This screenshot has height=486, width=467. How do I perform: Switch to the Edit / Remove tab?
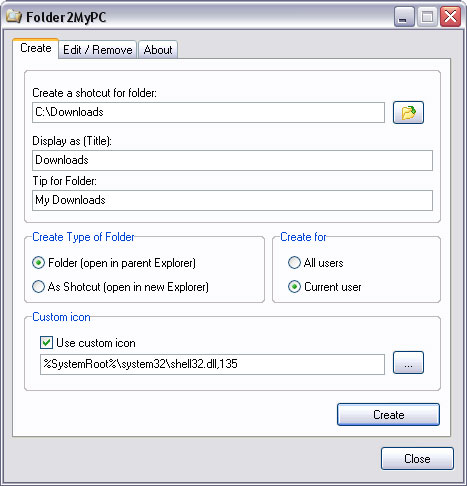pyautogui.click(x=98, y=50)
